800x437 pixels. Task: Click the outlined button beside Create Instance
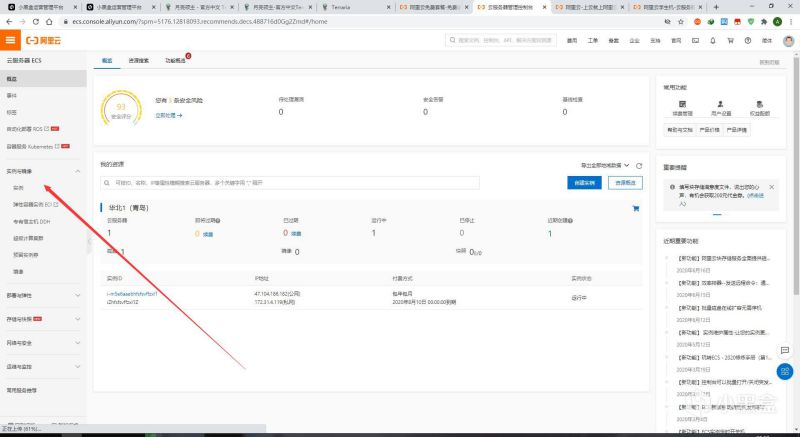point(625,183)
